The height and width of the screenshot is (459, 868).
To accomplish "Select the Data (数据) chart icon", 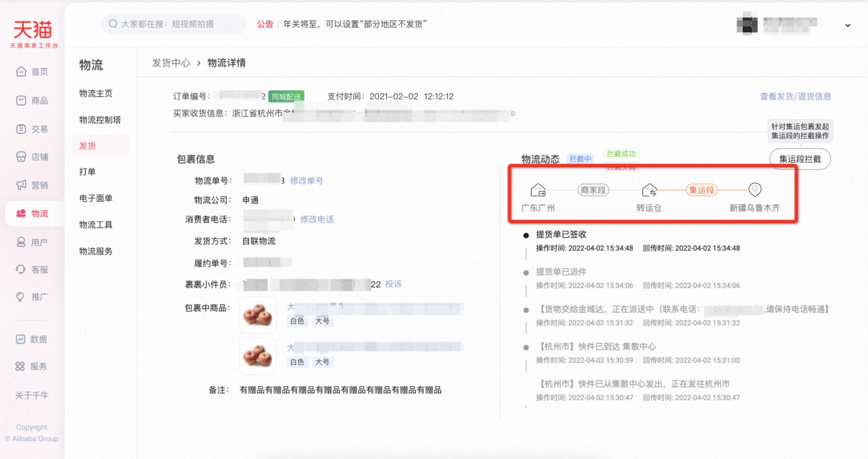I will (x=20, y=339).
